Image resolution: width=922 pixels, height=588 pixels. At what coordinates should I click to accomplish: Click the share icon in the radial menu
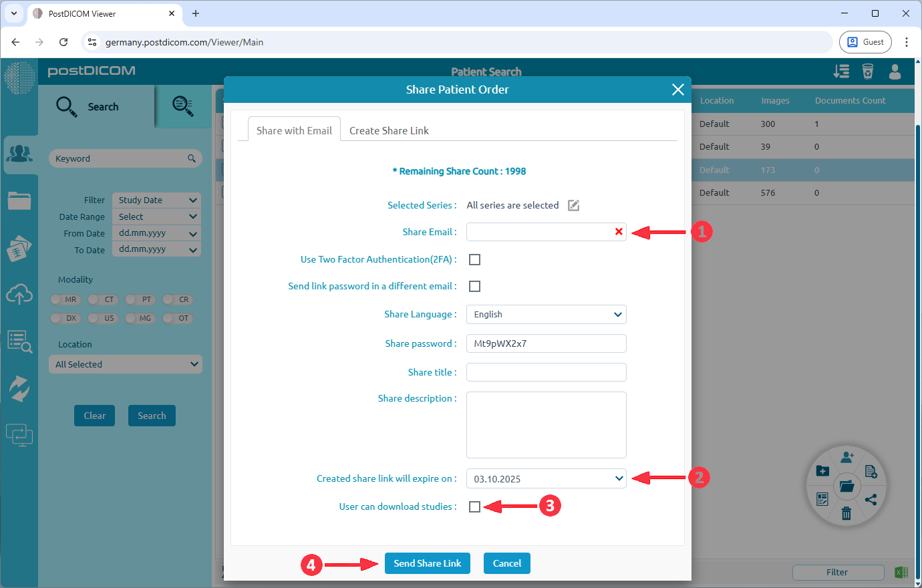coord(872,499)
